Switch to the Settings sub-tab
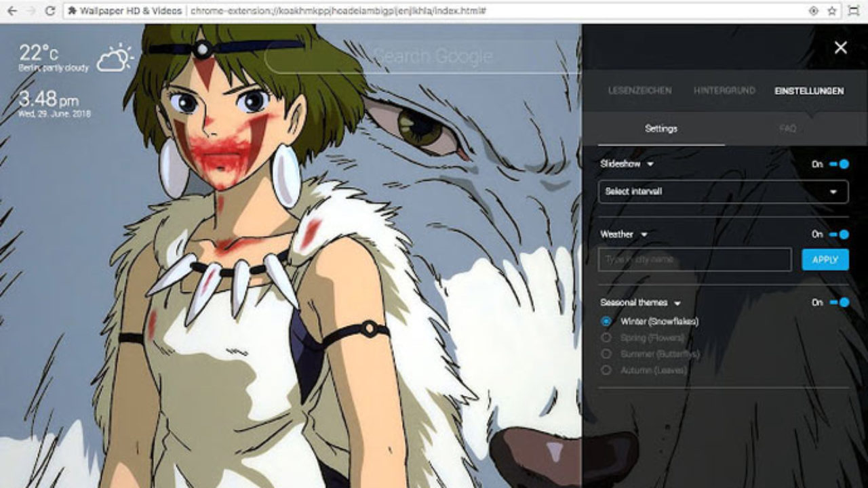This screenshot has width=868, height=488. pos(661,129)
